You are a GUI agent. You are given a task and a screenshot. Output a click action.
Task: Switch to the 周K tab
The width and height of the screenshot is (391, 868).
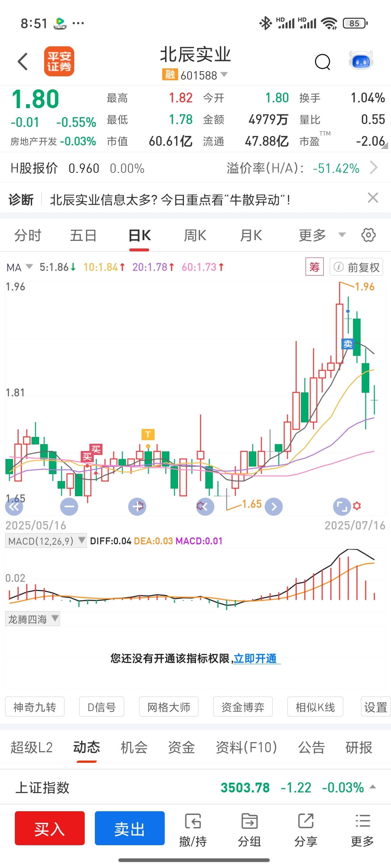[195, 235]
